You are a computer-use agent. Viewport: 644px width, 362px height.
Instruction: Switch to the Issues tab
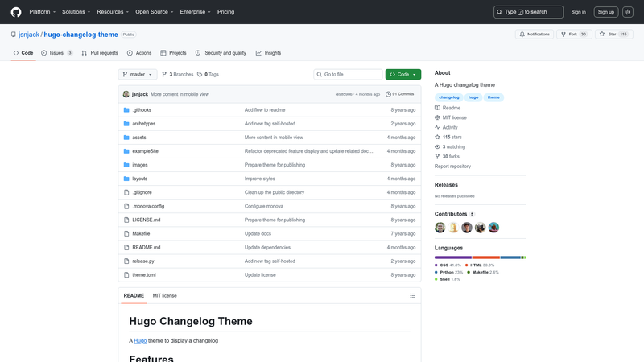57,53
